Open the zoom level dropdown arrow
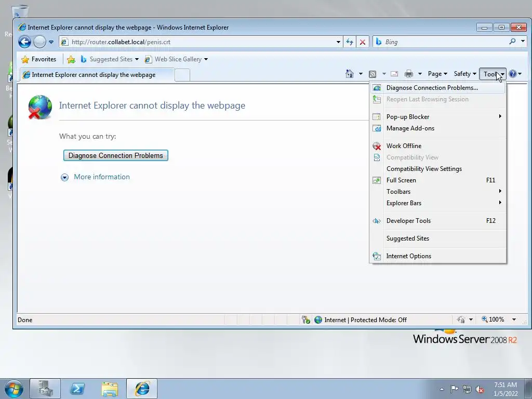This screenshot has height=399, width=532. tap(514, 320)
